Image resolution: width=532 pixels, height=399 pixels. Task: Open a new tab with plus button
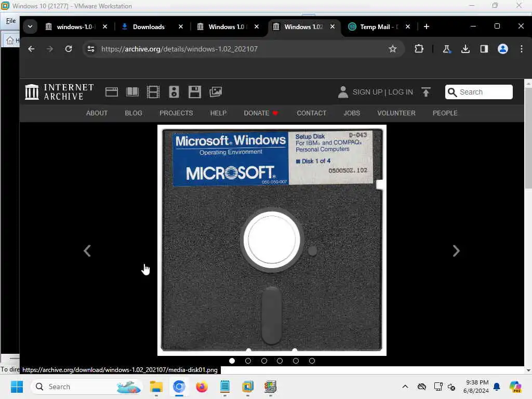[427, 26]
